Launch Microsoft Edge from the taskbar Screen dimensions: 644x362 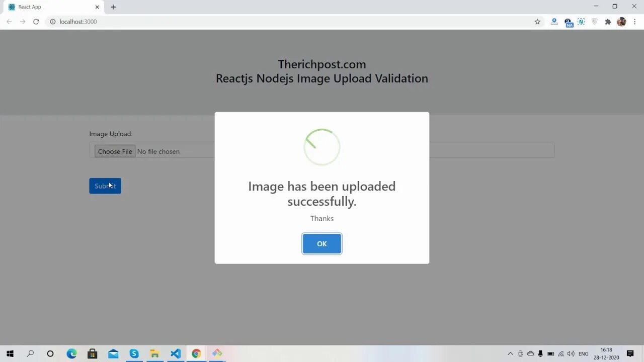pyautogui.click(x=71, y=353)
